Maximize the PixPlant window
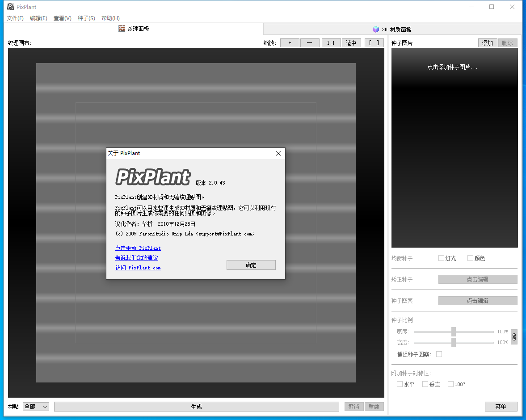The height and width of the screenshot is (420, 526). coord(492,7)
